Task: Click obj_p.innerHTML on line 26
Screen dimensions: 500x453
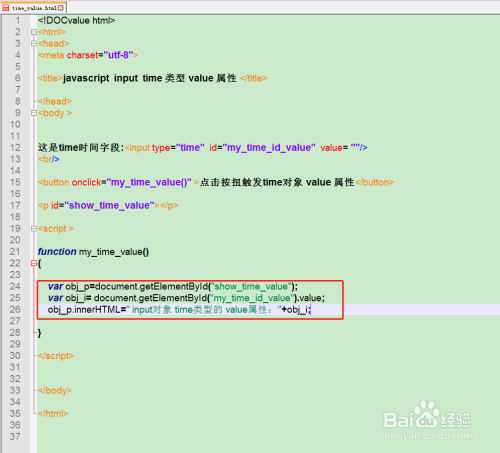Action: [x=84, y=310]
